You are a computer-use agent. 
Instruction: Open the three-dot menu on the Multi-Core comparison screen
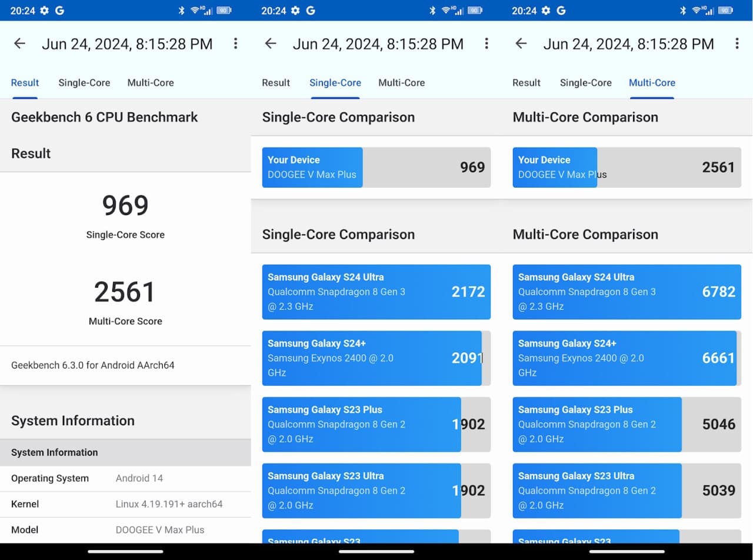737,44
